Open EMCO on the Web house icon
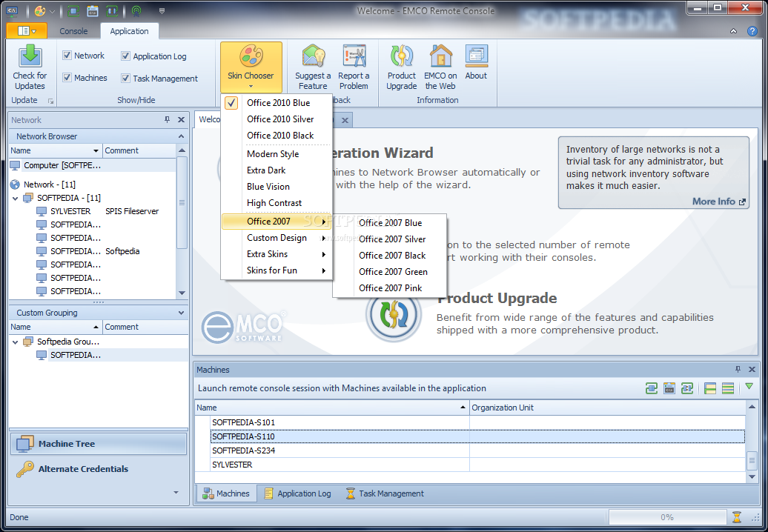 tap(441, 56)
